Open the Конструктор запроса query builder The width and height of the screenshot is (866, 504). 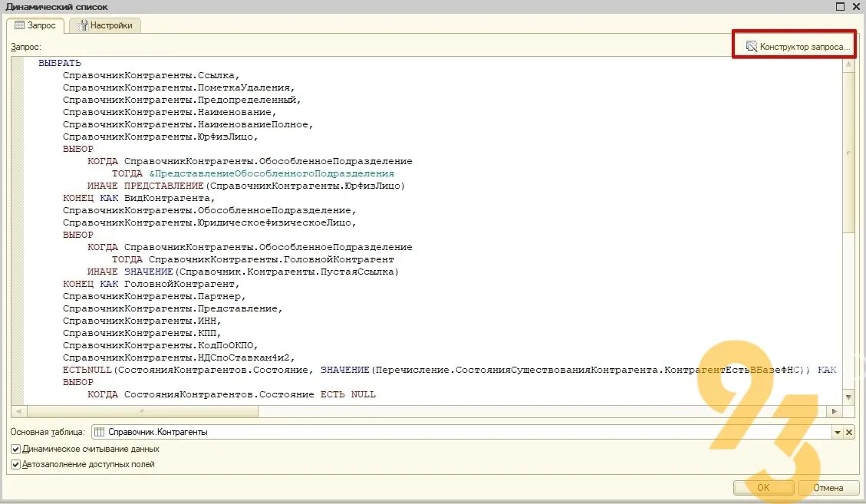(x=797, y=47)
